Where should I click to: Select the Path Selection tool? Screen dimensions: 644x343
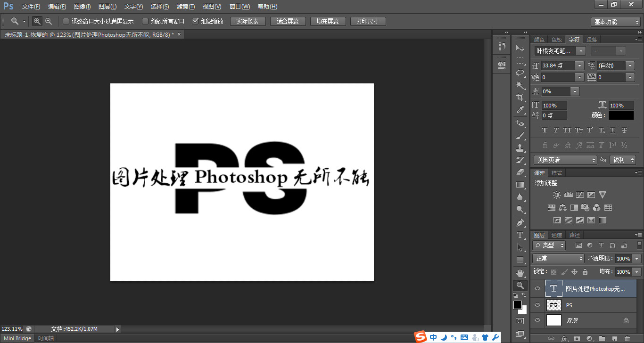520,247
